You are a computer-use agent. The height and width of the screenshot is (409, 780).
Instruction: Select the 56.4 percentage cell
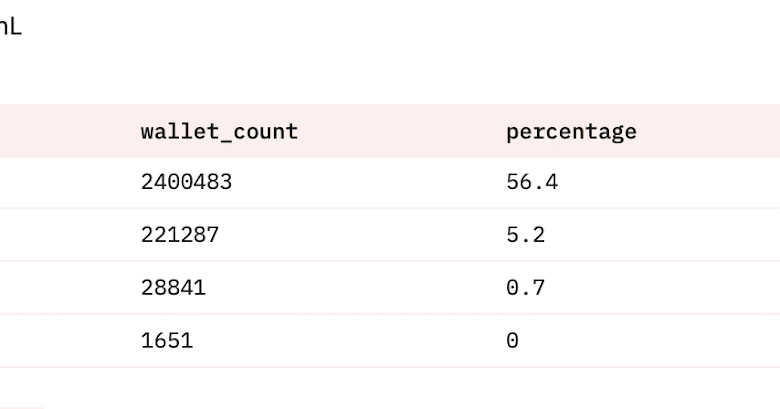pyautogui.click(x=532, y=182)
